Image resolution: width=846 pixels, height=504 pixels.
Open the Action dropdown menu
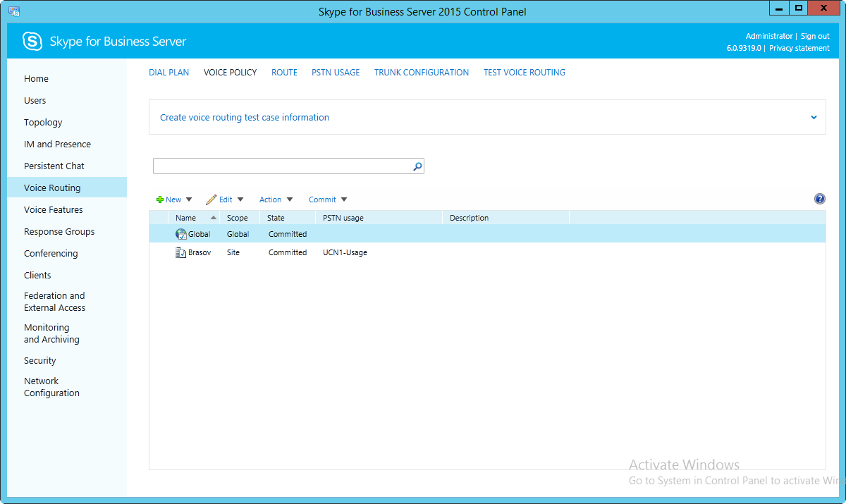276,199
